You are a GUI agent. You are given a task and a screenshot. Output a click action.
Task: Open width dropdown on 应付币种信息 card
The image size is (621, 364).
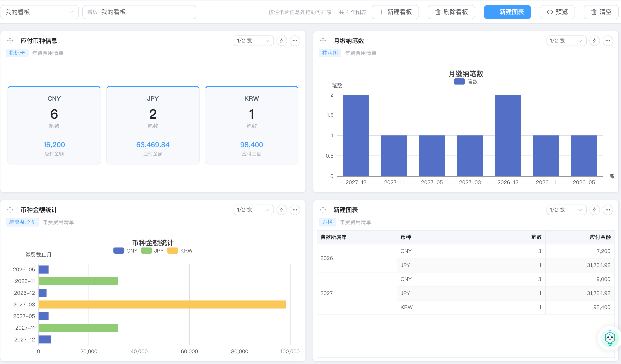[253, 41]
